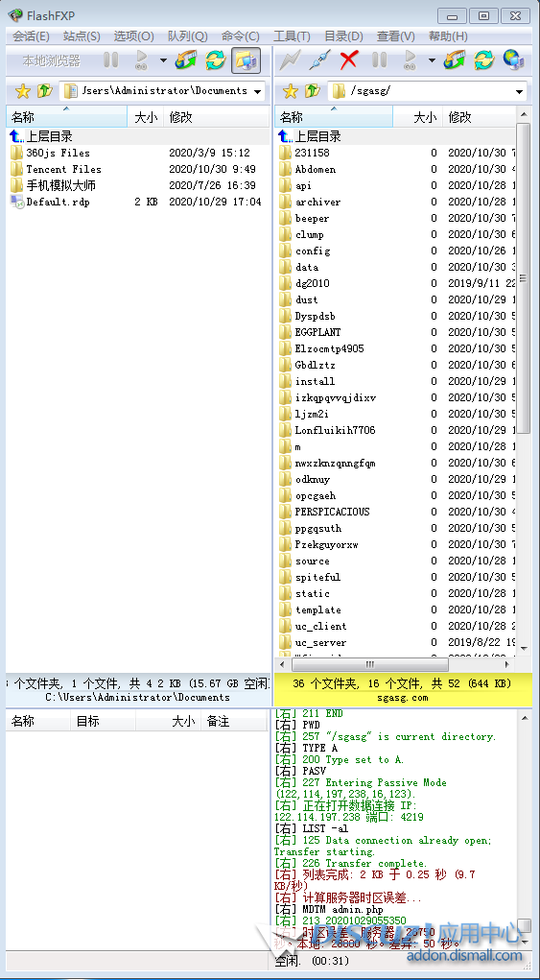Click the remote pane transfer queue play icon
The width and height of the screenshot is (540, 980).
410,60
